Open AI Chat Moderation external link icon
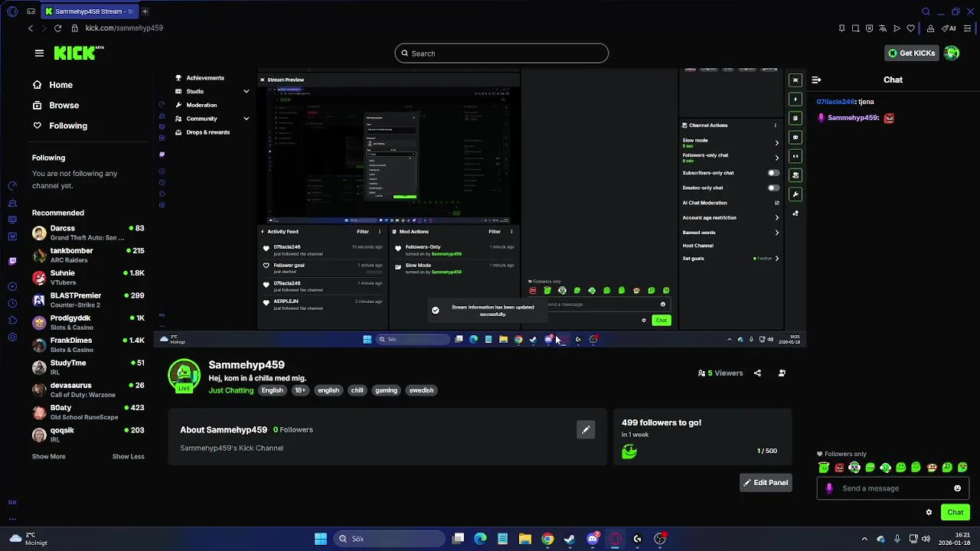The height and width of the screenshot is (551, 980). tap(776, 203)
